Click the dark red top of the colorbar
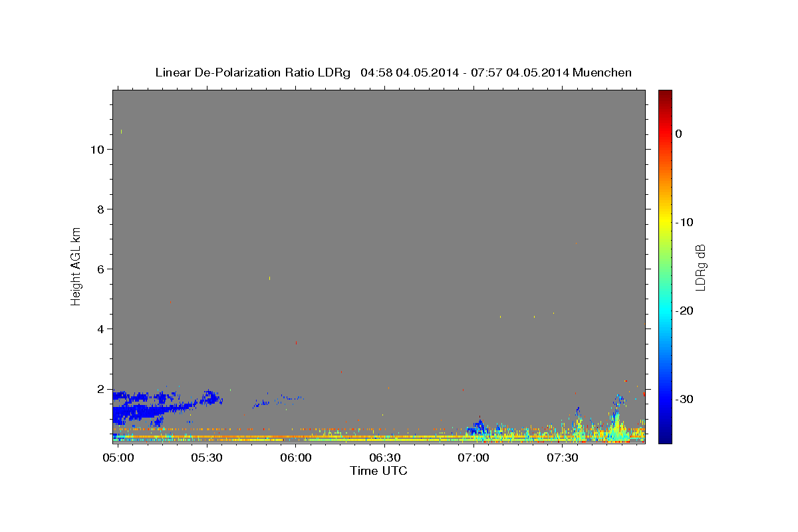798x532 pixels. pyautogui.click(x=665, y=95)
